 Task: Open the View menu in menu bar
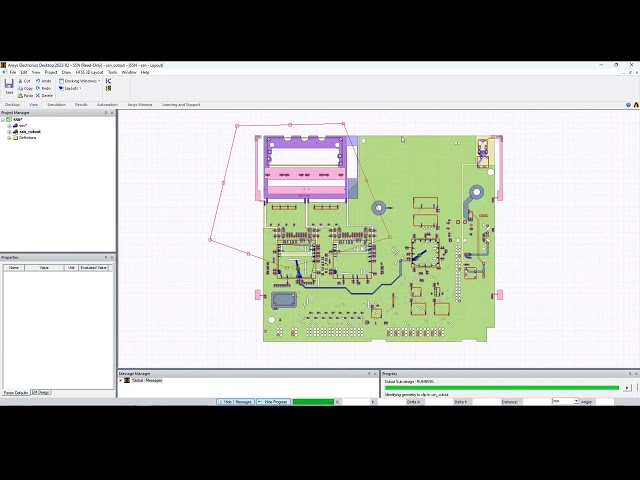tap(36, 72)
